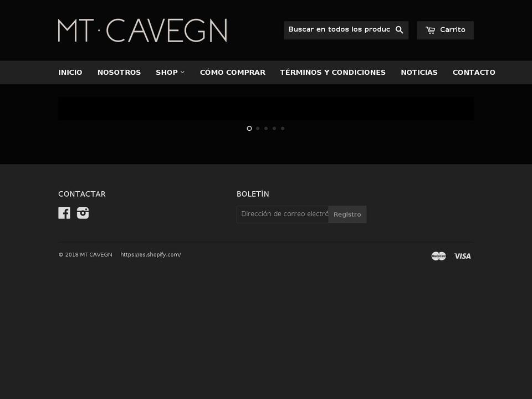Open the Instagram icon link
Image resolution: width=532 pixels, height=399 pixels.
[83, 213]
